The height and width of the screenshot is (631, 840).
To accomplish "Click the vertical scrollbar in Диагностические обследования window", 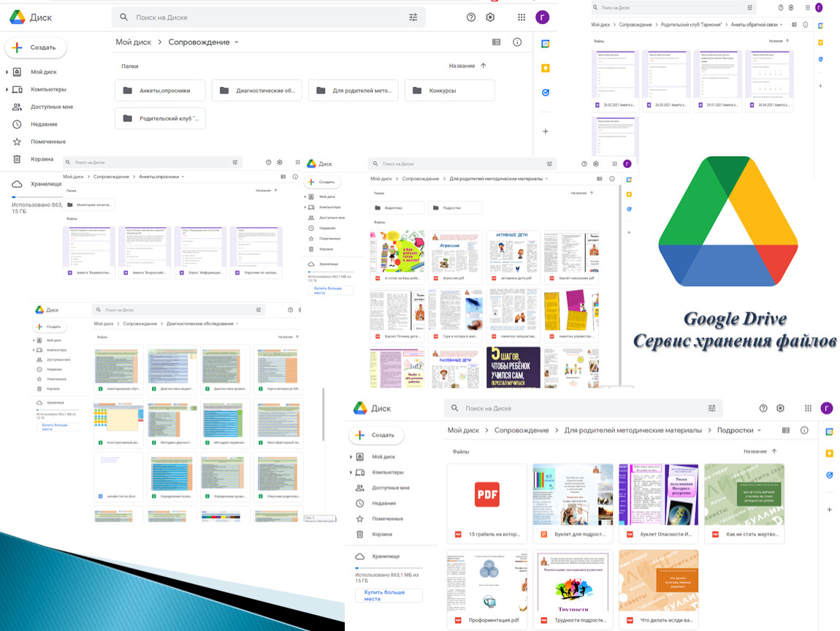I will (x=323, y=415).
